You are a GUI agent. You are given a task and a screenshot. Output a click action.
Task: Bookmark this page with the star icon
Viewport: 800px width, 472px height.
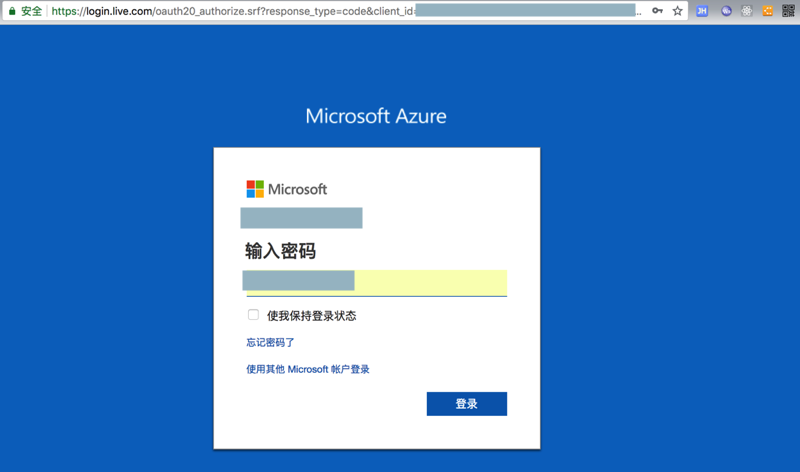[x=677, y=11]
